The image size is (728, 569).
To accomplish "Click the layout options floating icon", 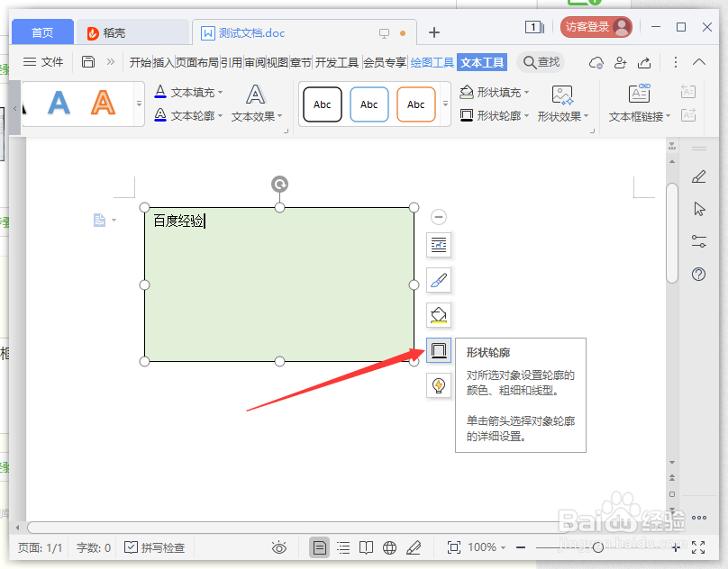I will point(439,245).
